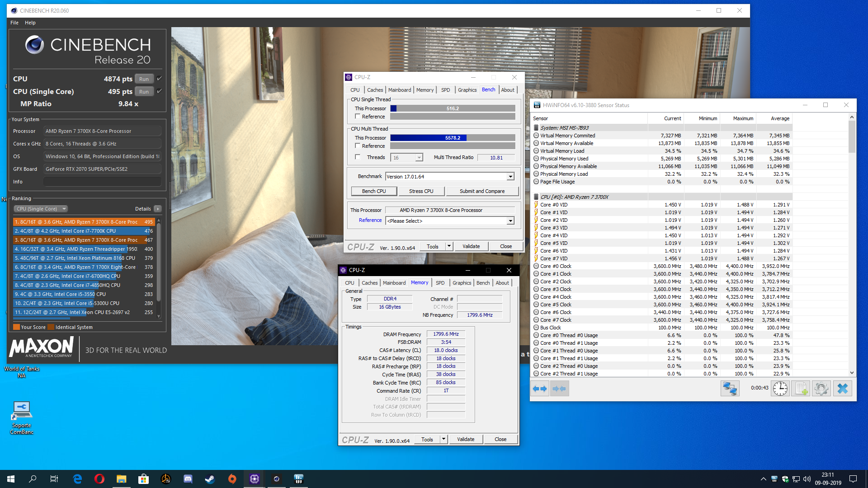Toggle the CPU test checkmark in Cinebench

pyautogui.click(x=159, y=79)
